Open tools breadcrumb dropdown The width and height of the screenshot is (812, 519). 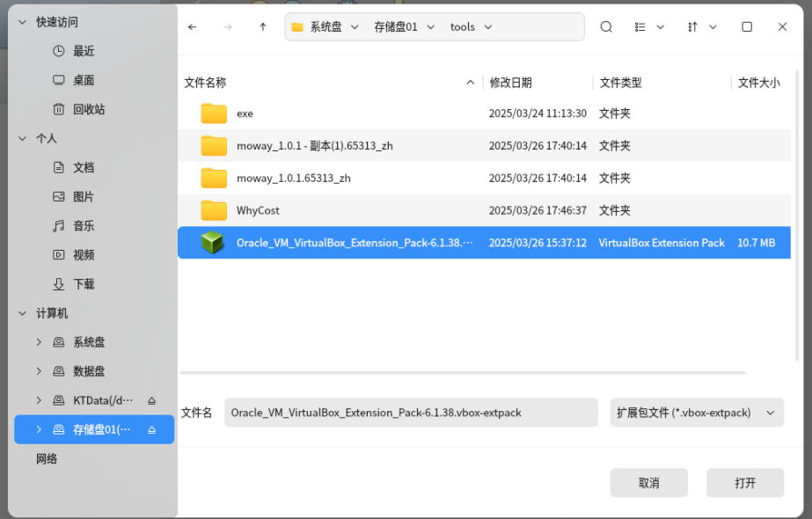488,27
